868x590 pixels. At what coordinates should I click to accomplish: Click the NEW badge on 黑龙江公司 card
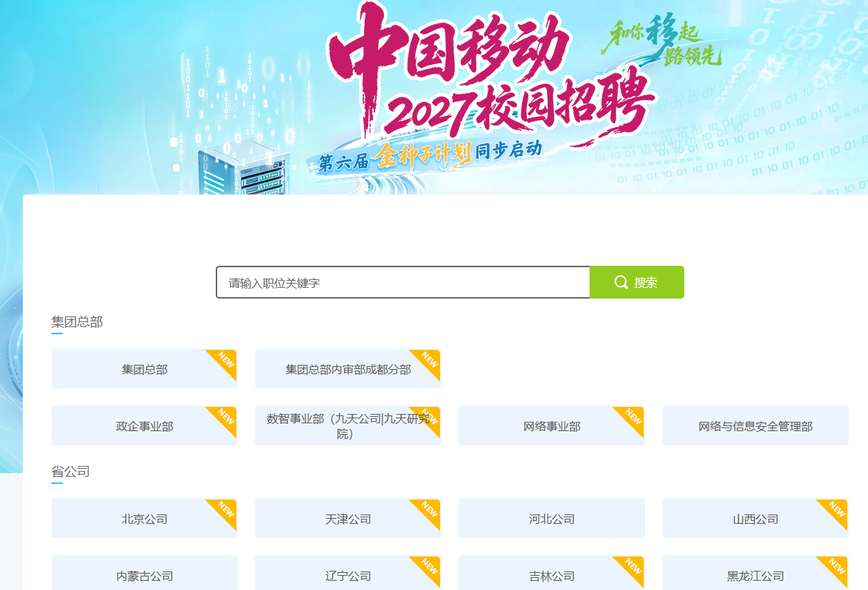point(836,567)
